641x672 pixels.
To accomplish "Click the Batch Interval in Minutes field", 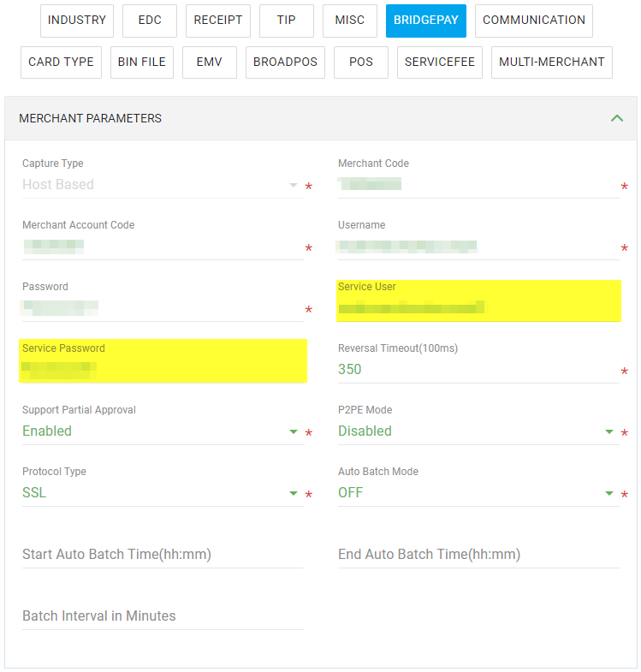I will pyautogui.click(x=163, y=616).
